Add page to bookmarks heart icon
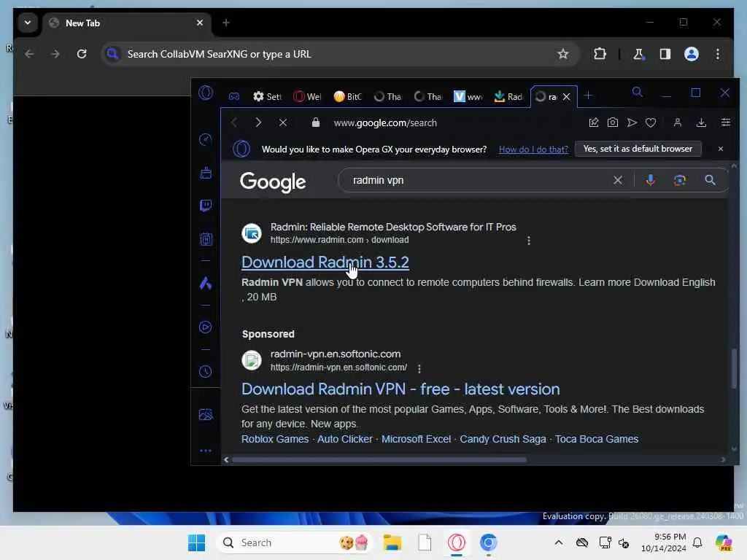This screenshot has height=560, width=747. tap(651, 122)
